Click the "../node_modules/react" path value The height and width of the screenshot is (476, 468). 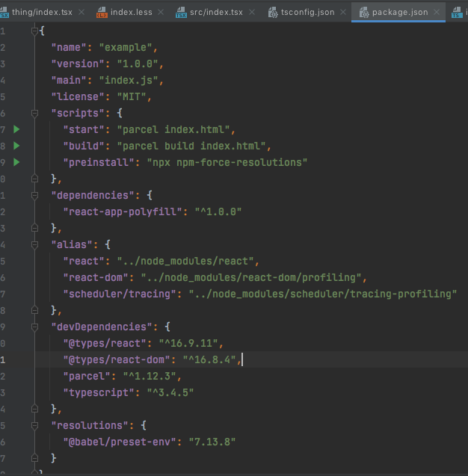coord(185,261)
